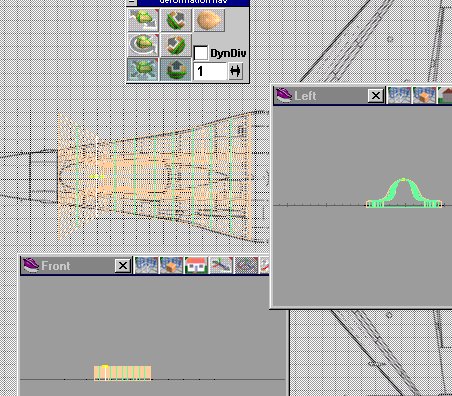452x396 pixels.
Task: Click the up-arrow deformation plane icon
Action: 176,69
